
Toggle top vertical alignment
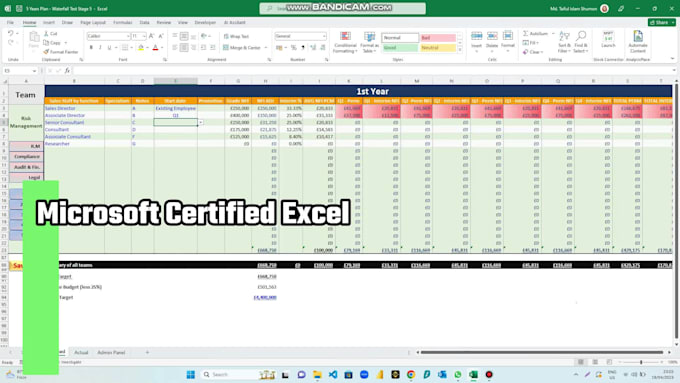point(175,36)
